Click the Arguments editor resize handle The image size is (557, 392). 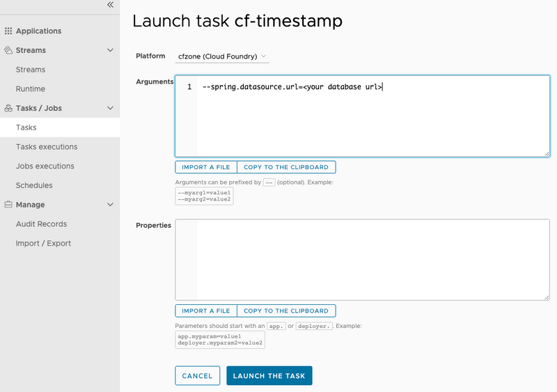click(547, 154)
